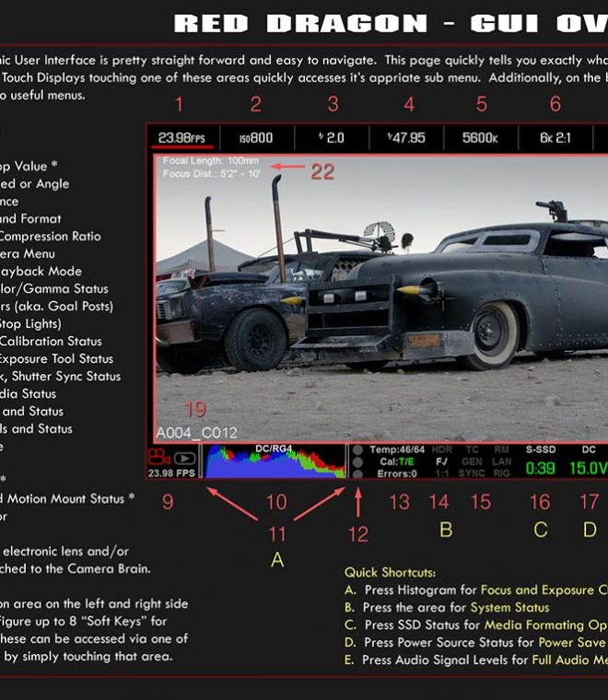
Task: Tap the DC/RG4 color gamma label
Action: (274, 449)
